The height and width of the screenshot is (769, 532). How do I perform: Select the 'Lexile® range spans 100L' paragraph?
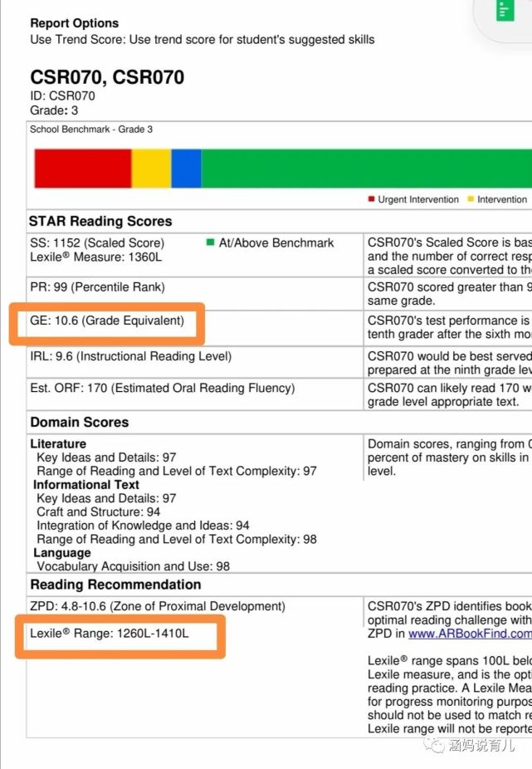tap(450, 695)
